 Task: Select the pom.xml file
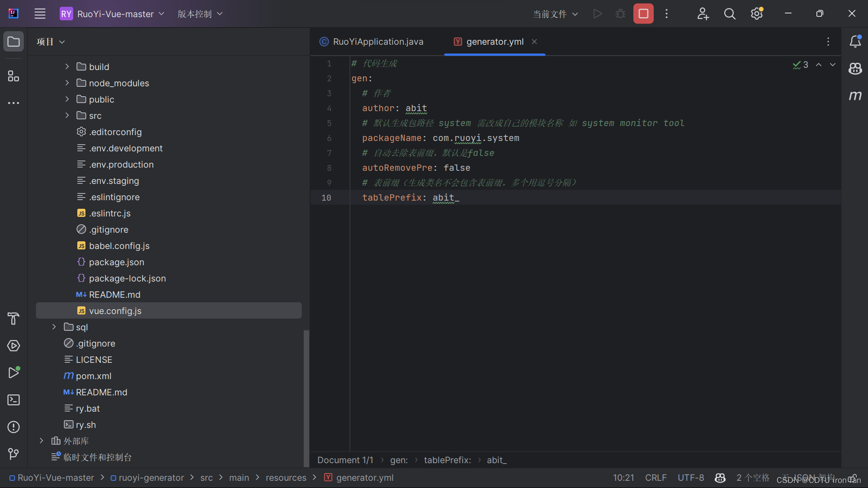click(x=94, y=375)
